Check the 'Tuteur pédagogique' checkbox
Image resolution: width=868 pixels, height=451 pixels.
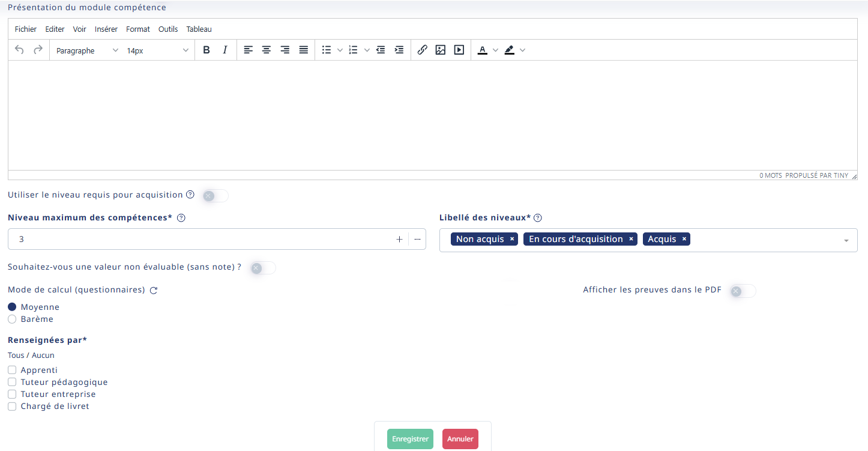point(12,382)
